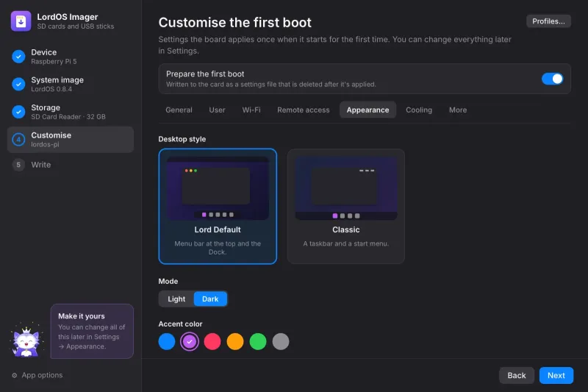The width and height of the screenshot is (588, 392).
Task: Open the Remote access tab
Action: click(303, 110)
